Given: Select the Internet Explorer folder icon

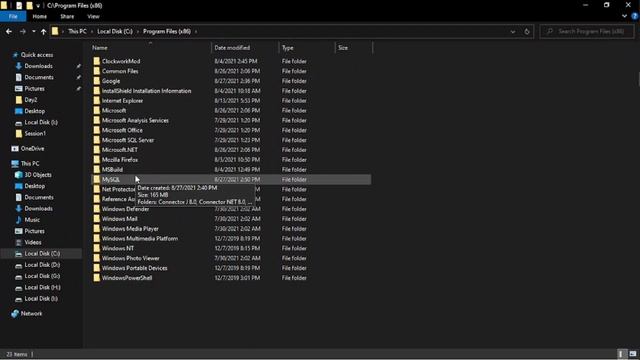Looking at the screenshot, I should pos(96,100).
